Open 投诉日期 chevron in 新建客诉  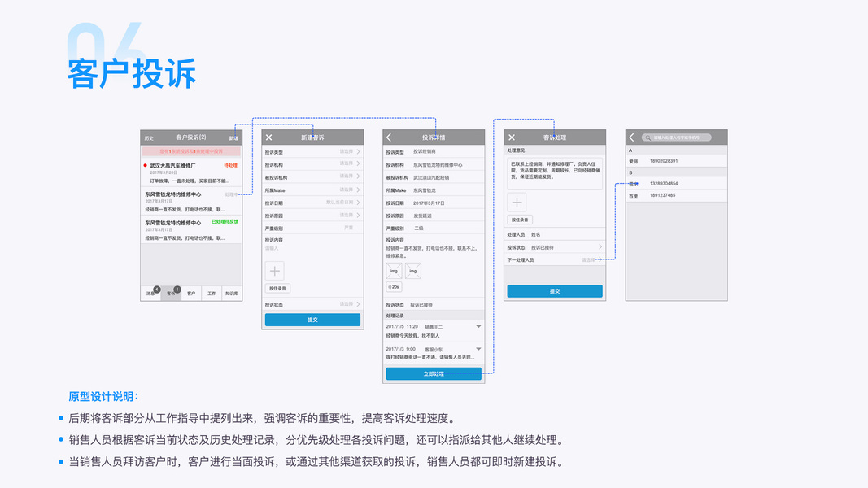(358, 203)
